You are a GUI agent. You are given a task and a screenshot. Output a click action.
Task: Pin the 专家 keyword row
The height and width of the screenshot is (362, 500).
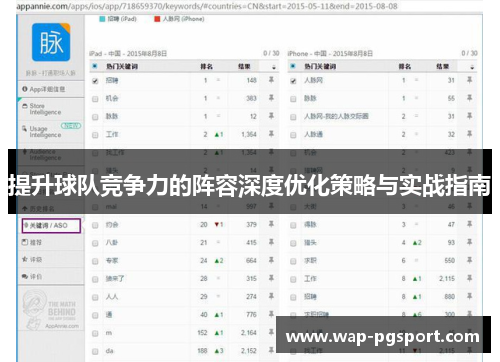click(271, 260)
